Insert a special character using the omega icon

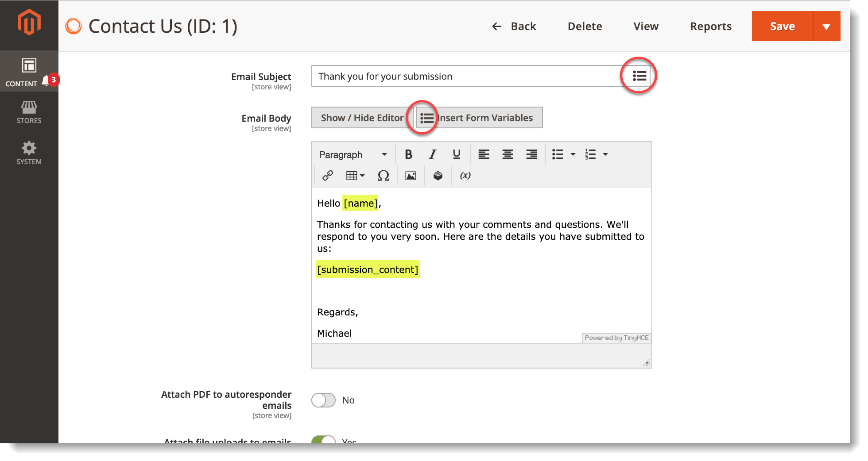384,175
